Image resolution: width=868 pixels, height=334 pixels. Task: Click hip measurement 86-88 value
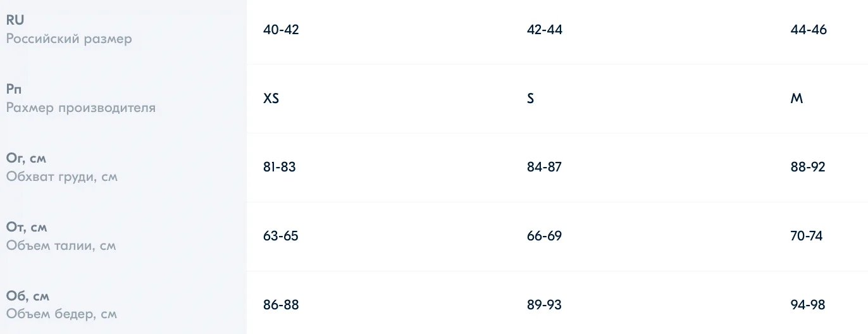(x=281, y=305)
